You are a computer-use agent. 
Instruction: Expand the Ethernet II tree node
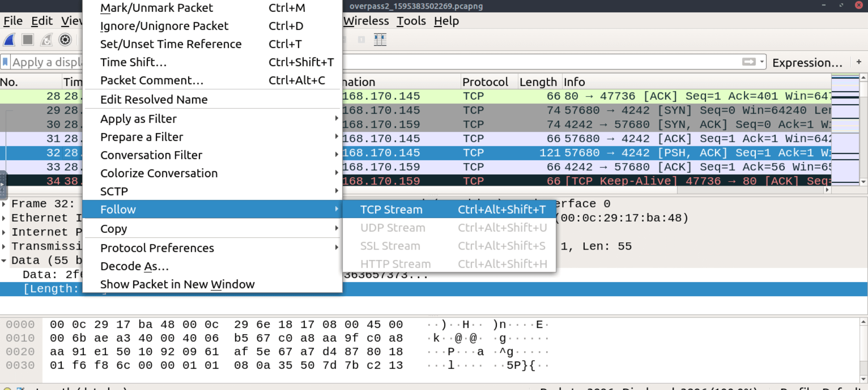[4, 218]
